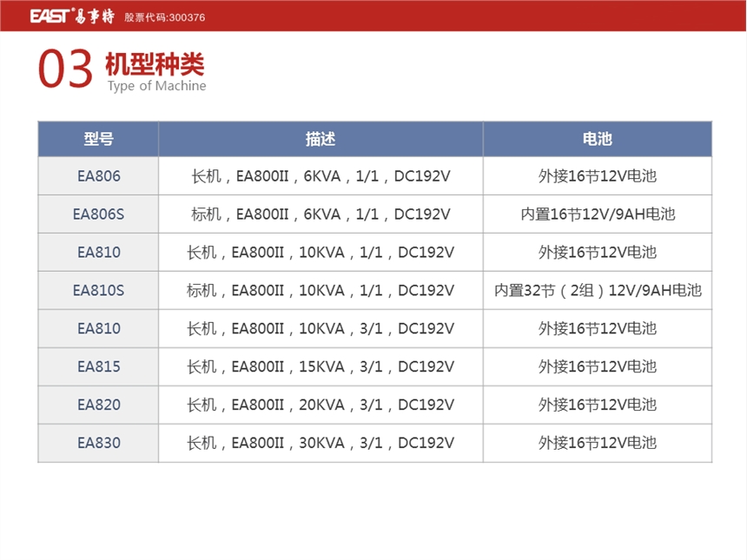This screenshot has height=560, width=747.
Task: Select the EA815 model cell
Action: 99,366
